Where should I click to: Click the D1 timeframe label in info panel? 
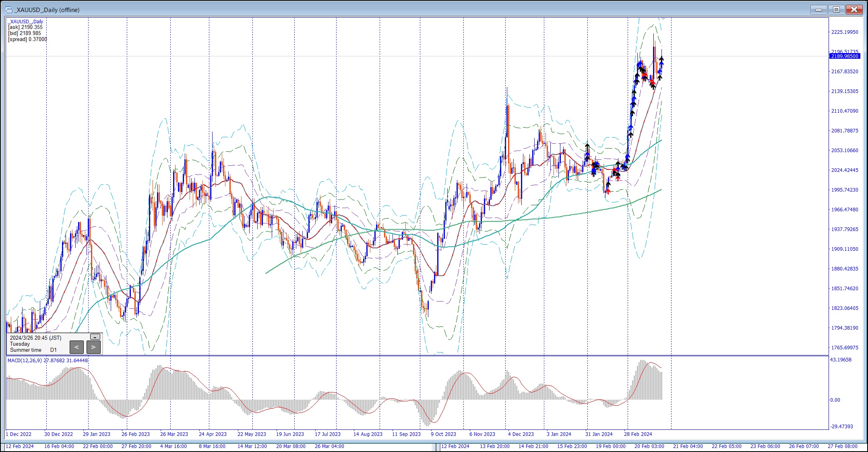click(x=54, y=350)
